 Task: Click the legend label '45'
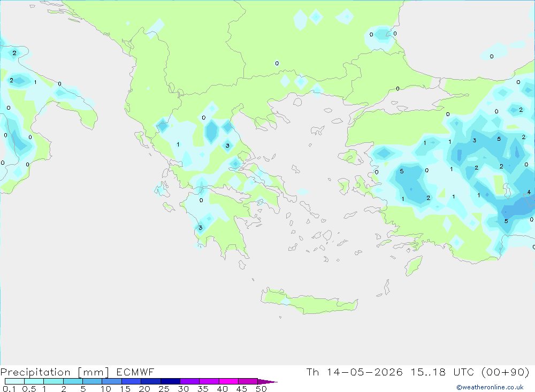point(242,389)
